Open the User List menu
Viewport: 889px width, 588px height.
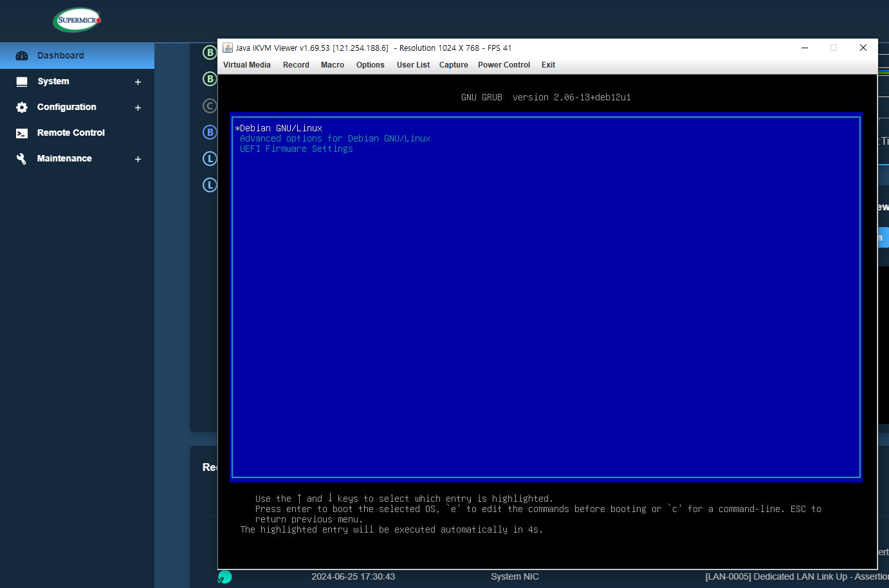(x=413, y=65)
